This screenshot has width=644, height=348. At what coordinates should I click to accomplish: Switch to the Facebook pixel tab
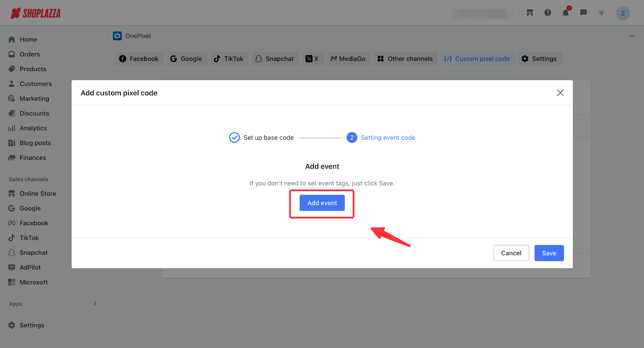[140, 59]
